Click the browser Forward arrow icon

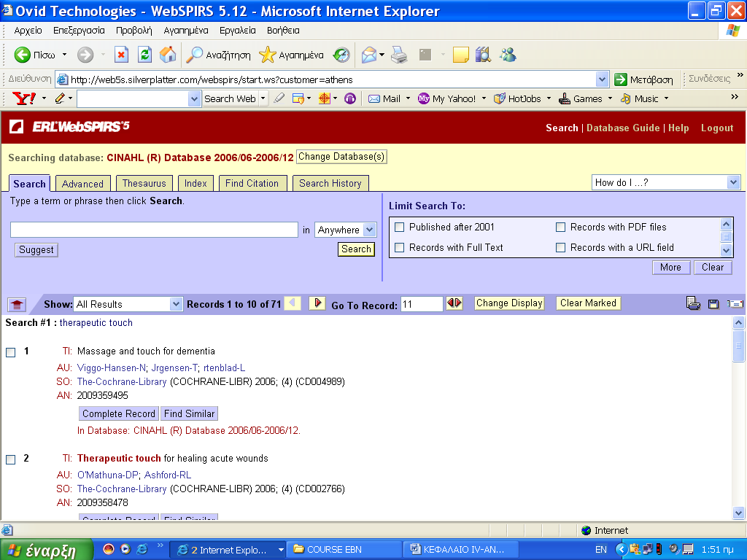point(85,55)
